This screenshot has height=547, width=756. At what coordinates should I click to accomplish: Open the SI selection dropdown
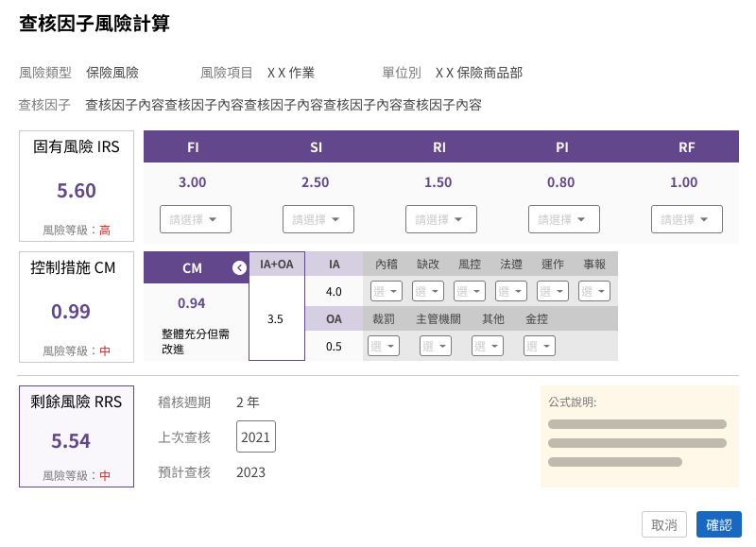(x=318, y=218)
